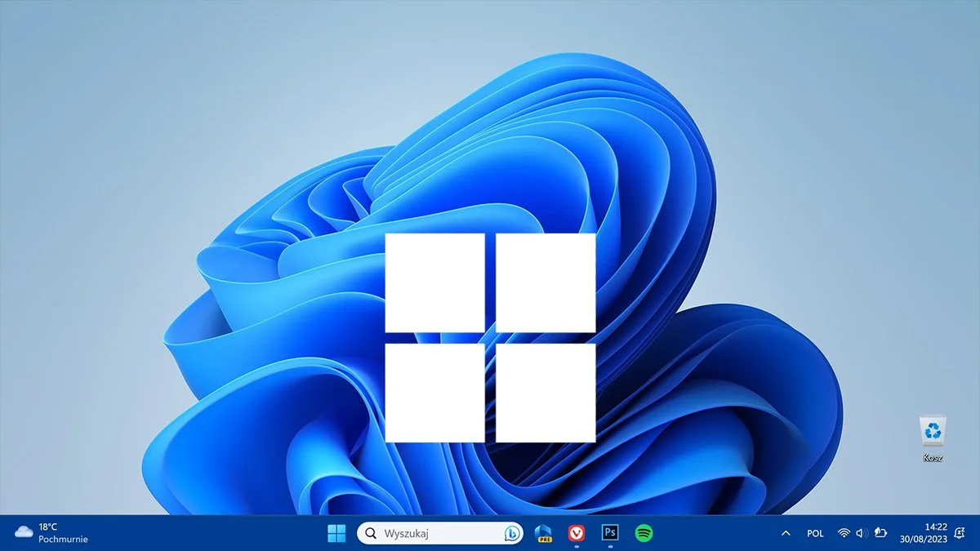Open the blue browser with PRE badge

tap(542, 533)
